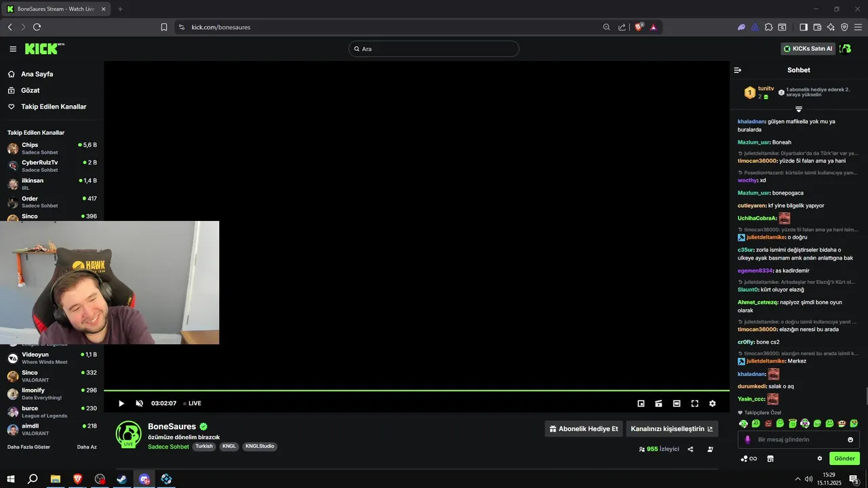
Task: Open Chips channel in sidebar
Action: click(52, 148)
